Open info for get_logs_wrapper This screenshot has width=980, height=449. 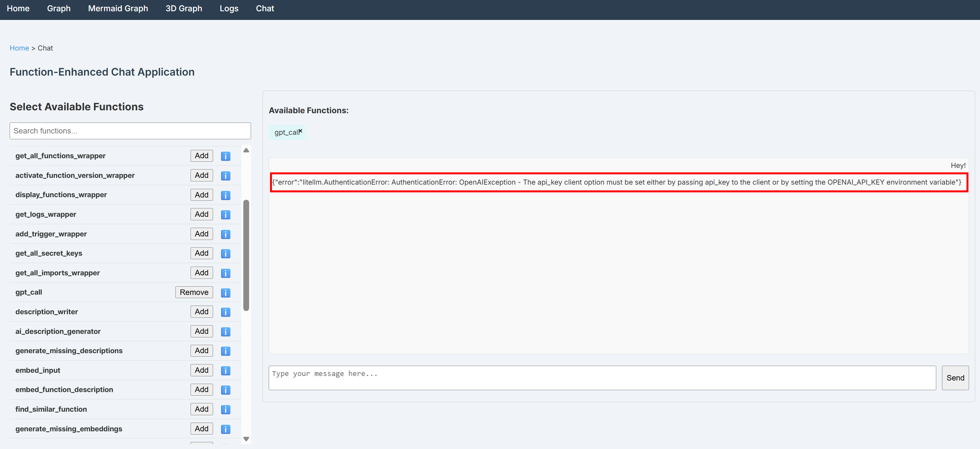[x=225, y=215]
